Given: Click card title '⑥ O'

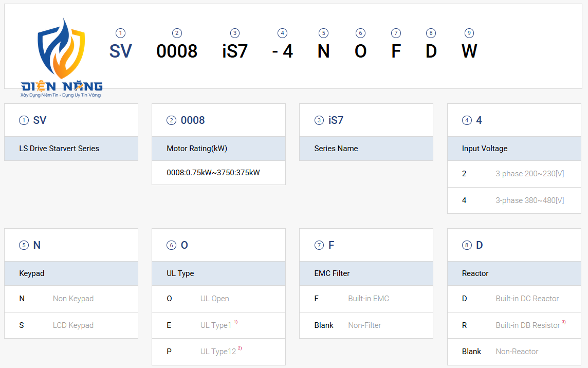Looking at the screenshot, I should (177, 245).
